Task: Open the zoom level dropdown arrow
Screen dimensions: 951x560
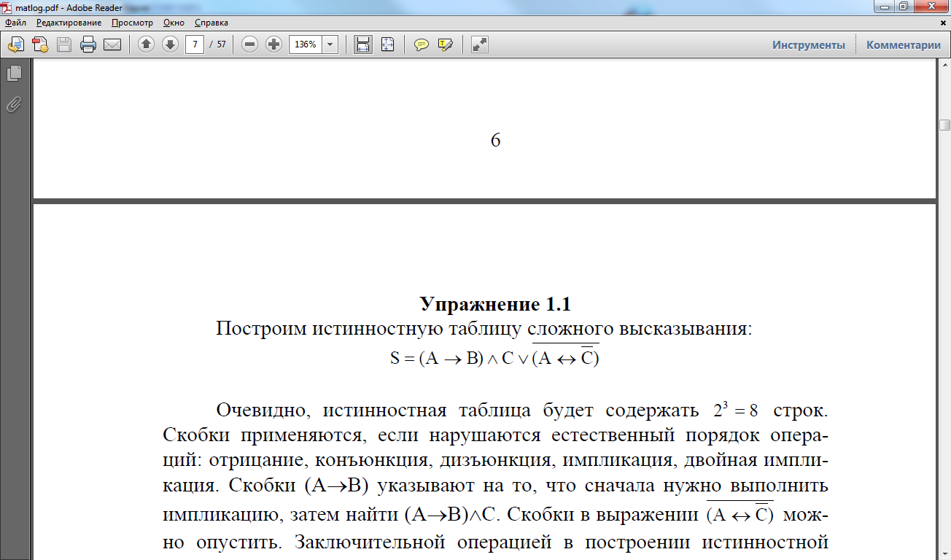Action: (330, 44)
